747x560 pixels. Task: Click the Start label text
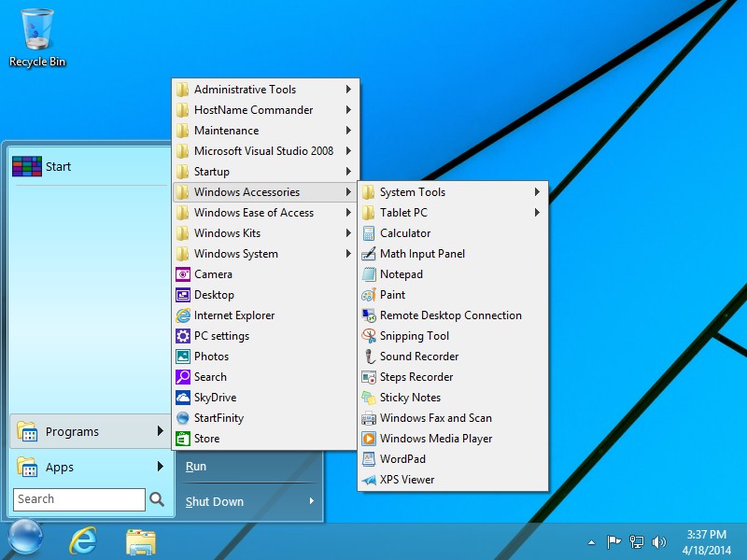tap(58, 167)
